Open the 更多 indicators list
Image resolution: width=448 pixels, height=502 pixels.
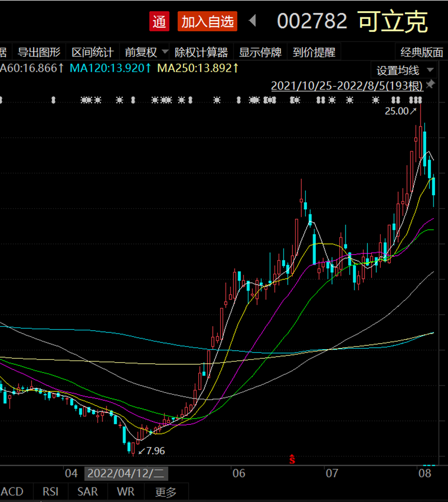click(x=166, y=492)
